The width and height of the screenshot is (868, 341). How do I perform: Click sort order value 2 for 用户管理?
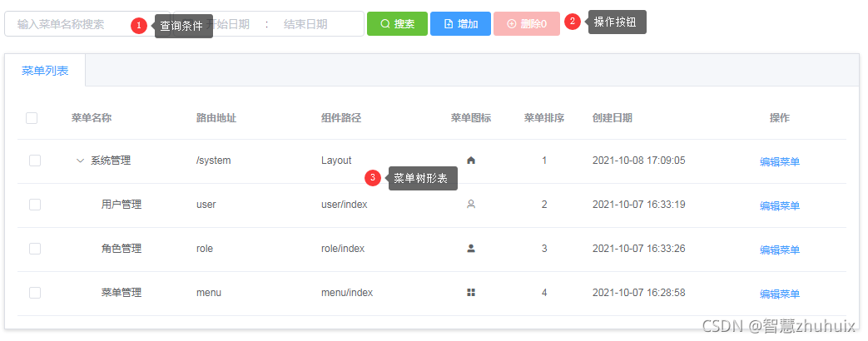pyautogui.click(x=544, y=205)
